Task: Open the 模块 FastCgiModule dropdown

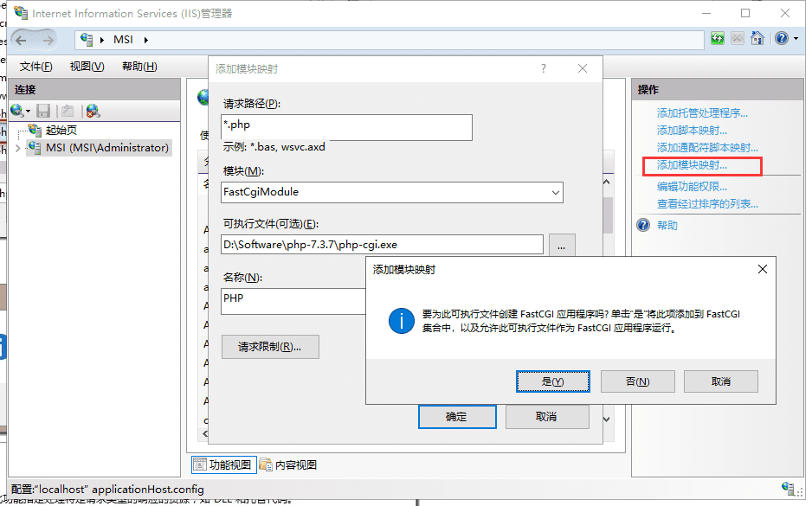Action: click(x=555, y=192)
